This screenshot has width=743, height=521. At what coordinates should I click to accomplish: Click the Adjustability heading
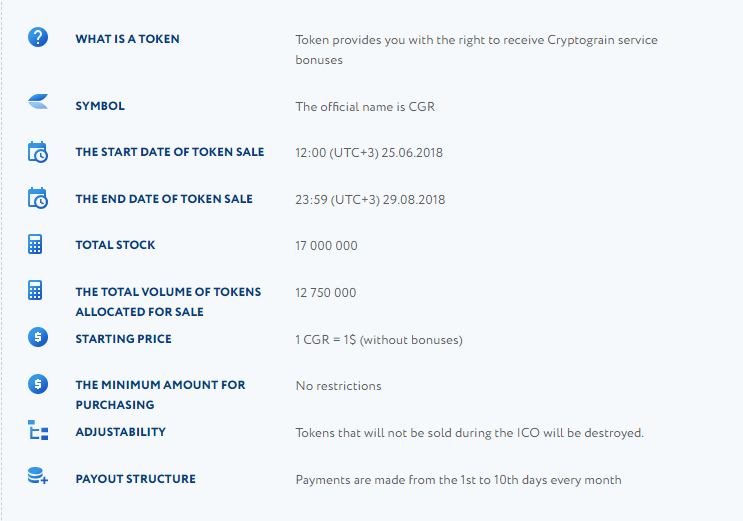tap(121, 432)
